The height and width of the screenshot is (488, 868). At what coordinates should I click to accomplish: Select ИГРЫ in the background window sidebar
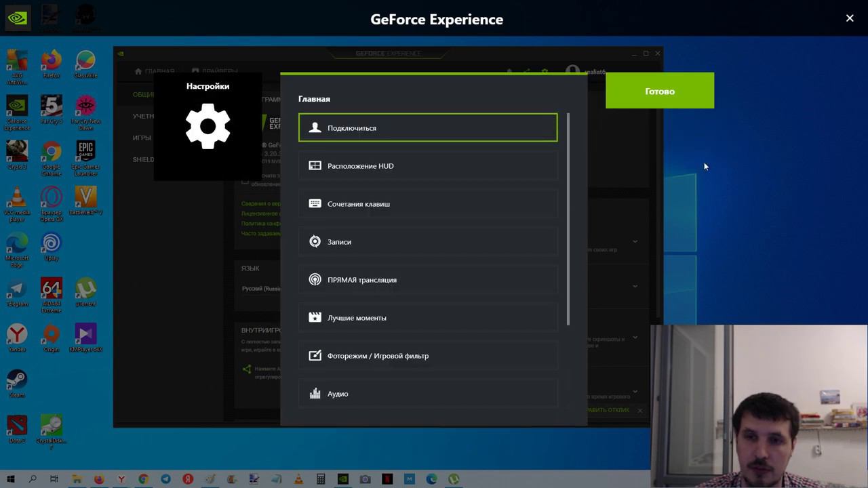tap(142, 138)
